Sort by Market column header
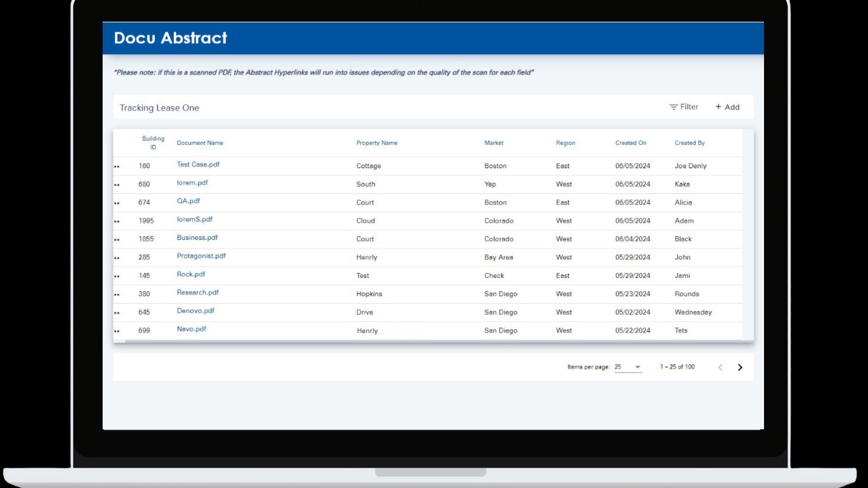 [x=494, y=143]
